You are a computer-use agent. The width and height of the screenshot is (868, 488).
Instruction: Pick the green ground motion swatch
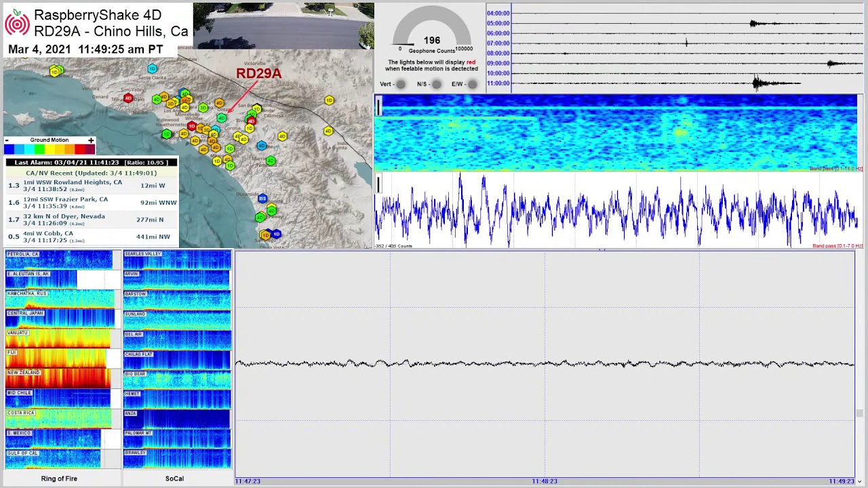tap(39, 149)
